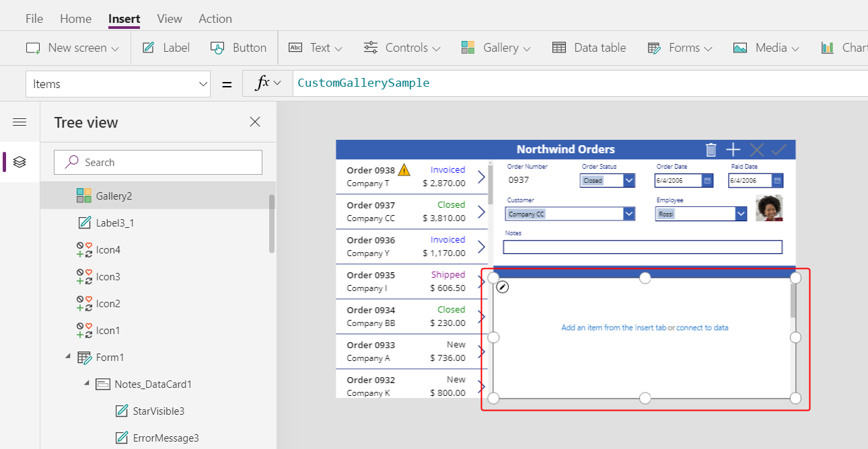The width and height of the screenshot is (868, 449).
Task: Click the connect to data link
Action: coord(702,328)
